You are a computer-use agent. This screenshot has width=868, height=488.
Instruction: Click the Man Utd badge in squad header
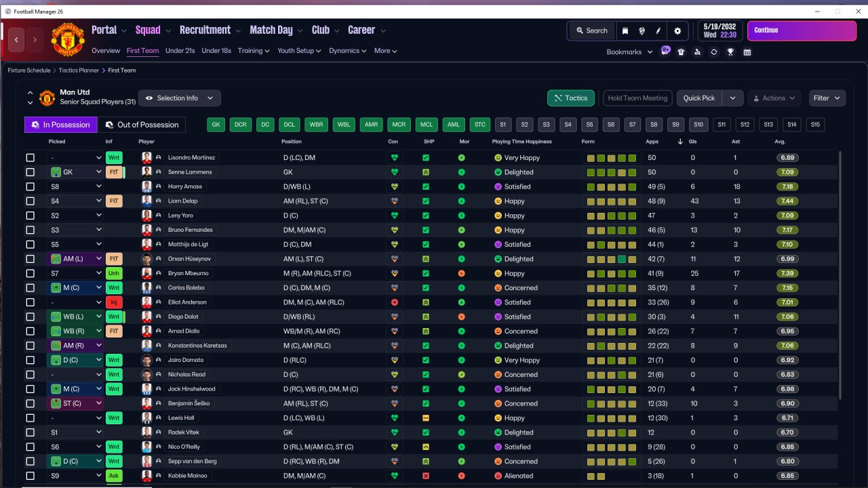[x=47, y=98]
